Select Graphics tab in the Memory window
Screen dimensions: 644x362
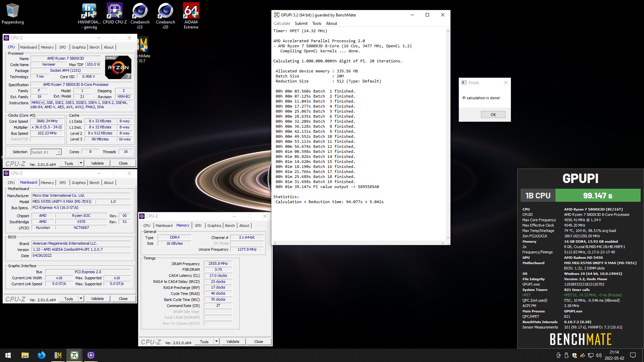pos(214,226)
